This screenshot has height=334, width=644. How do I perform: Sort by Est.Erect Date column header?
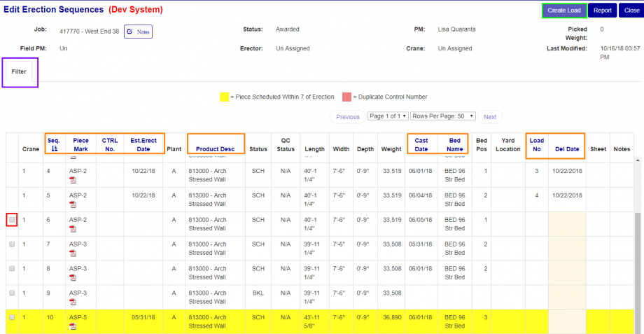pyautogui.click(x=143, y=145)
